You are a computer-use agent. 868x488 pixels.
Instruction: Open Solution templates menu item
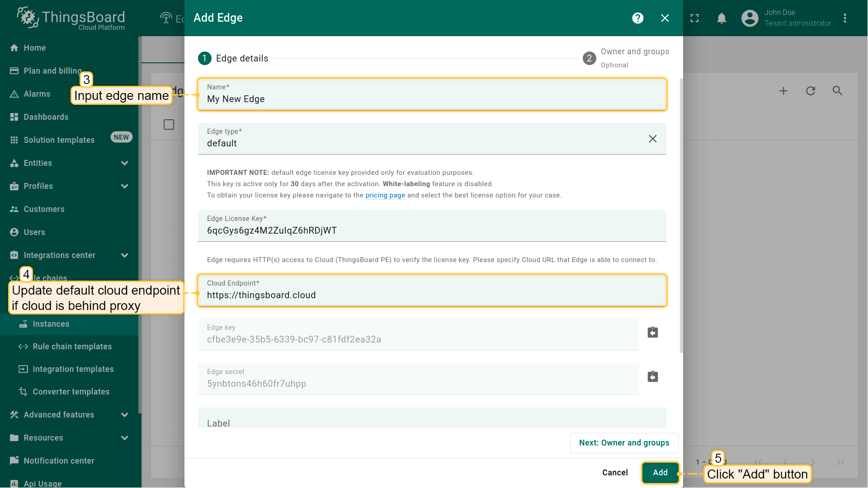coord(69,140)
